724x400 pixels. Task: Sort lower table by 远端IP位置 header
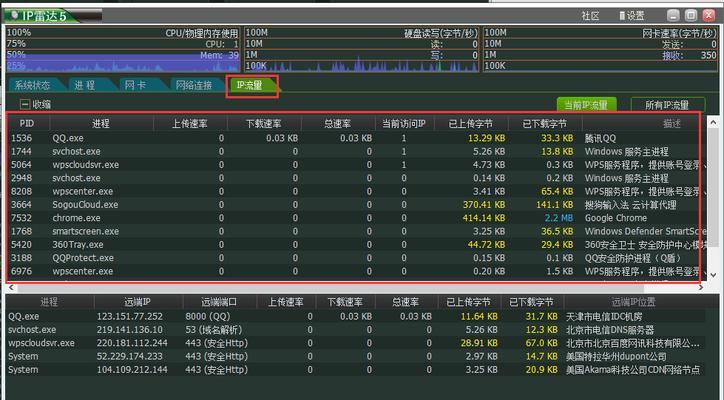[634, 302]
